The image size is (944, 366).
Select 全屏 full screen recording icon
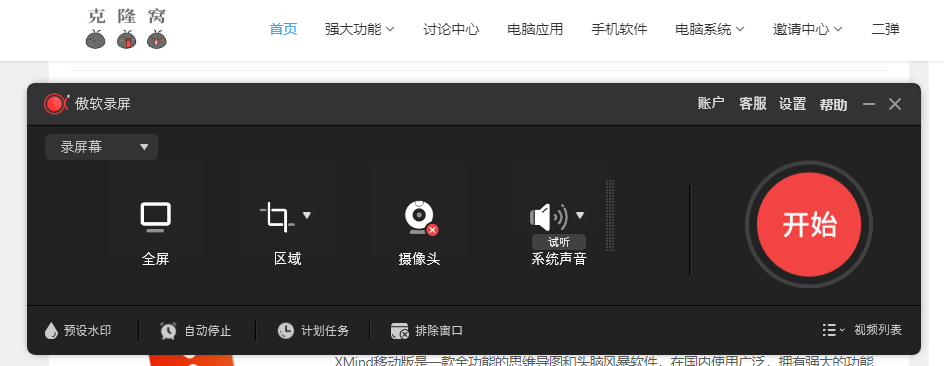pyautogui.click(x=156, y=217)
